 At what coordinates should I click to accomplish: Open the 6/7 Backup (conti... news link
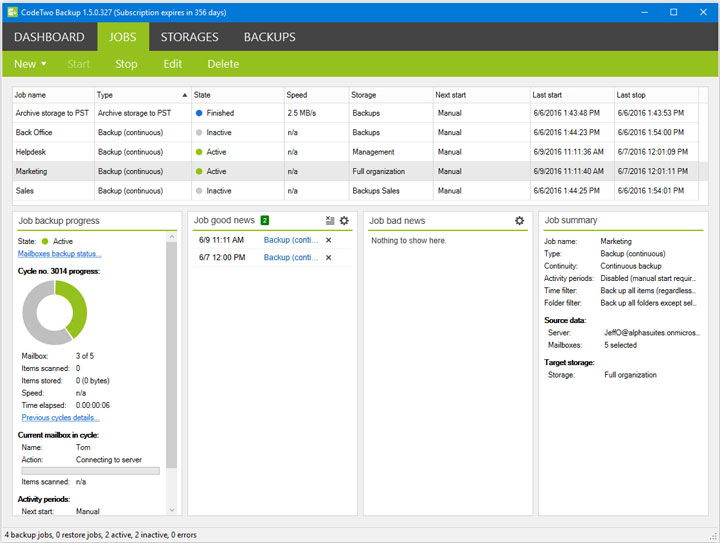291,258
